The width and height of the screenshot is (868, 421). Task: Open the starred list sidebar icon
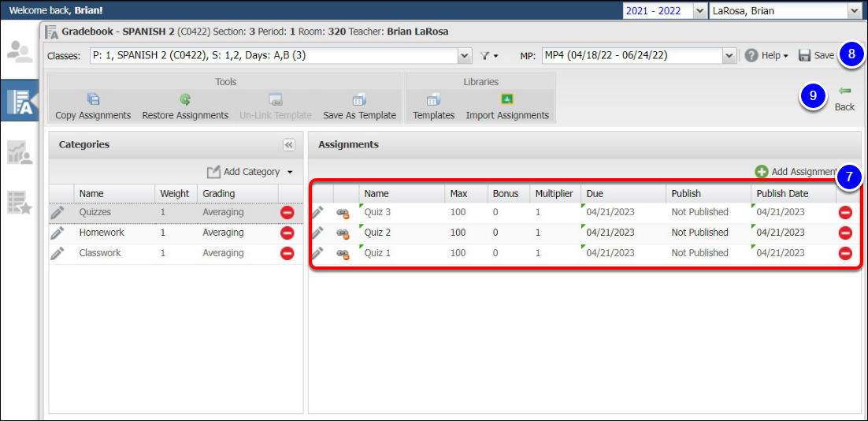pyautogui.click(x=20, y=203)
